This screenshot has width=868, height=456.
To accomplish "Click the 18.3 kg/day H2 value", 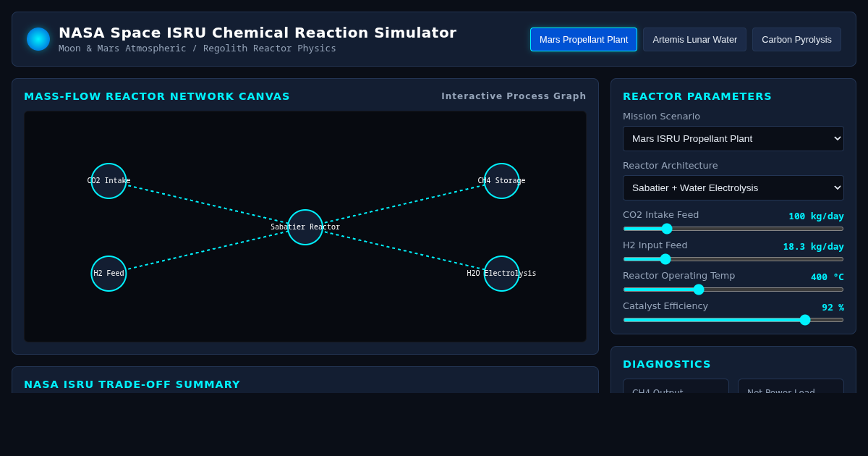I will (x=813, y=246).
